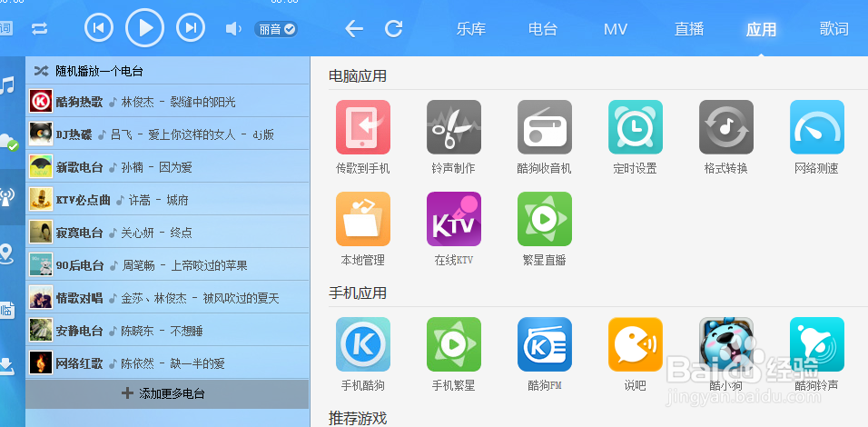Switch to the 直播 tab
The height and width of the screenshot is (427, 868).
click(689, 29)
